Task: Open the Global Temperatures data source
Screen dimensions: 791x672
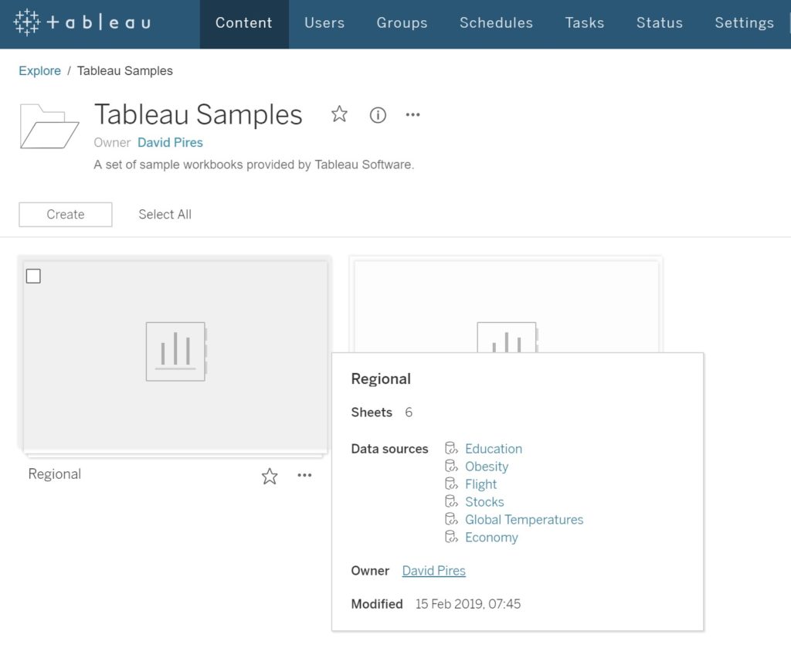Action: pos(525,520)
